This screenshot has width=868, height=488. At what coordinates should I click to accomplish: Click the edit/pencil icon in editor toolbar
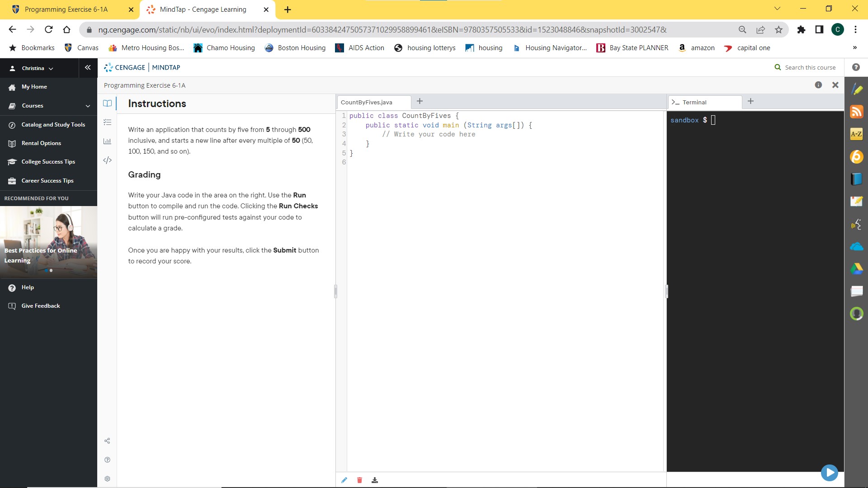(x=344, y=480)
